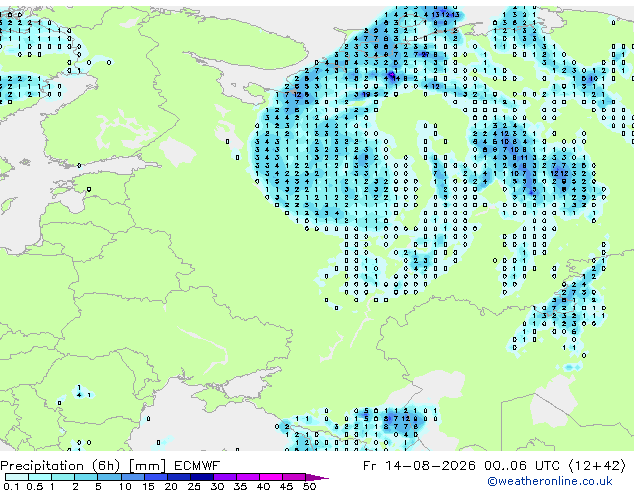Select the 10–15 mm legend swatch
The width and height of the screenshot is (634, 490).
point(132,477)
